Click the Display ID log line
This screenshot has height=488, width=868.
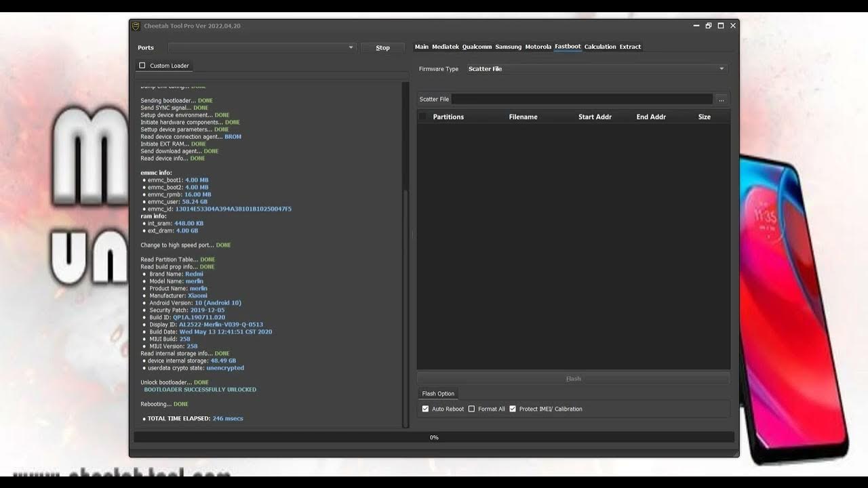203,325
